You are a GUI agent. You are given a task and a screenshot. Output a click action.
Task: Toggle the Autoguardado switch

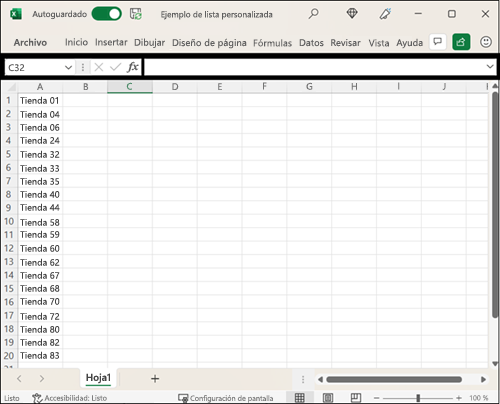107,14
